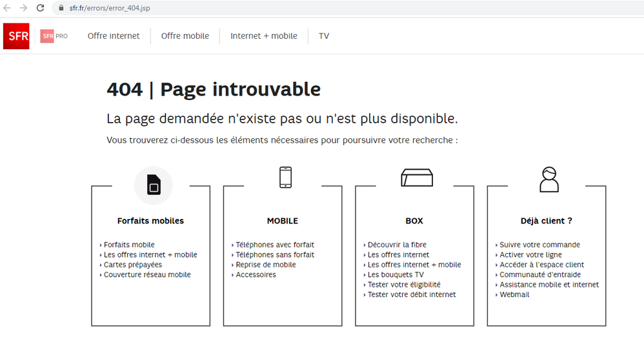Viewport: 644px width, 339px height.
Task: Click the red SFR logo
Action: [16, 36]
